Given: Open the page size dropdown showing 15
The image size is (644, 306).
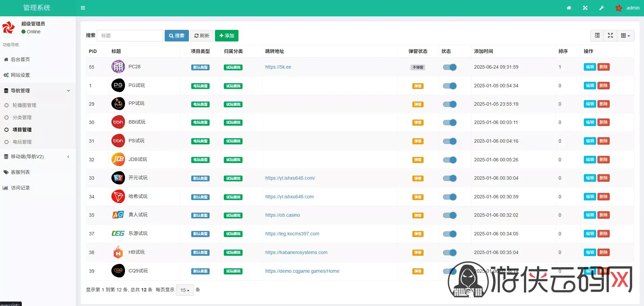Looking at the screenshot, I should tap(185, 290).
